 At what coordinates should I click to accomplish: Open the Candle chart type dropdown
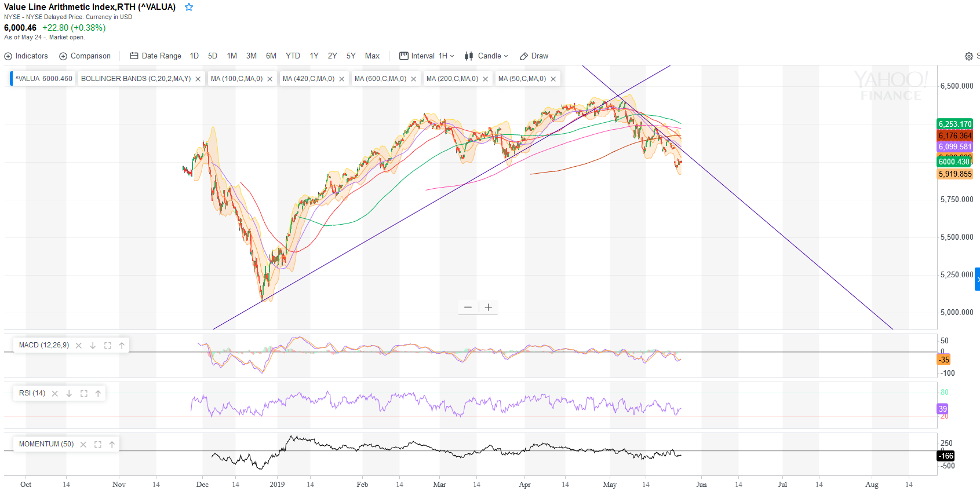pyautogui.click(x=486, y=56)
